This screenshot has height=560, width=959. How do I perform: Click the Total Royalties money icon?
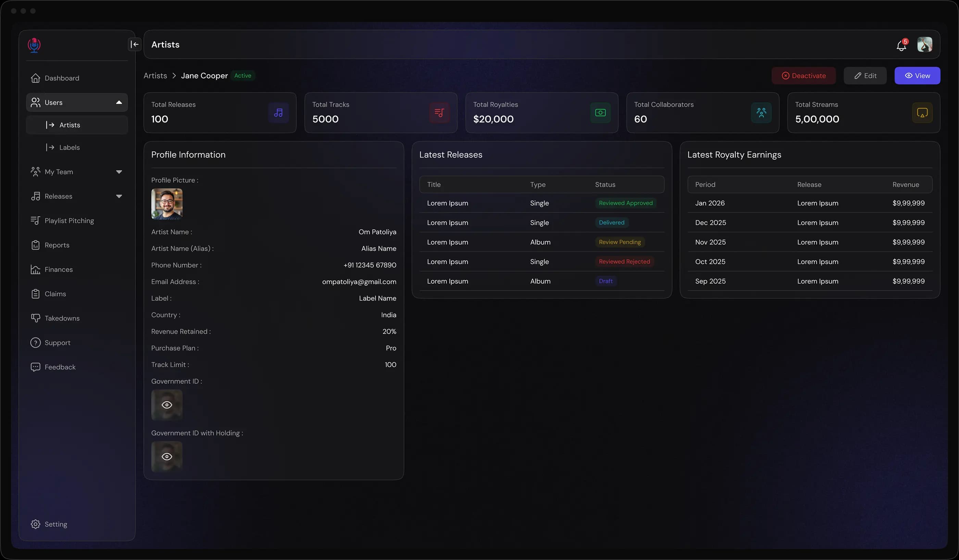[600, 113]
